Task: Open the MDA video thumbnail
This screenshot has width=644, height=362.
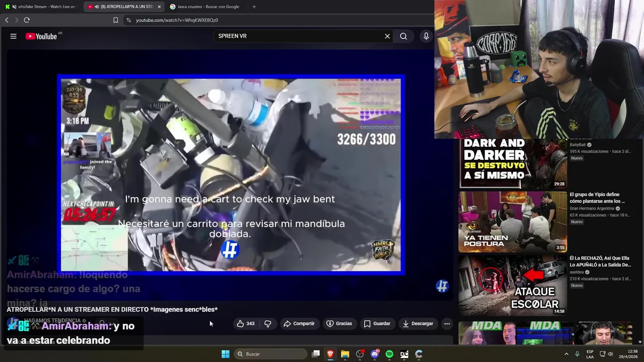Action: 513,333
